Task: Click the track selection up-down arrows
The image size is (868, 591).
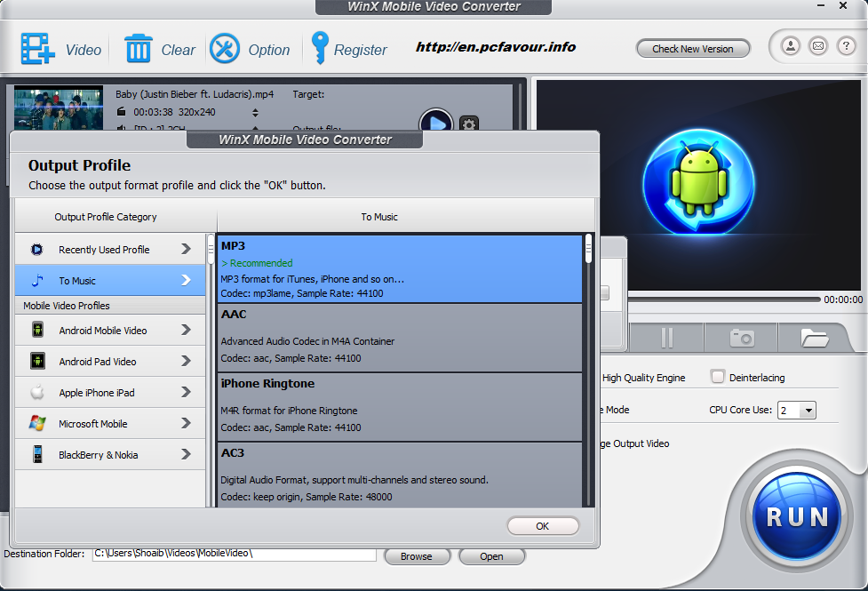Action: 255,113
